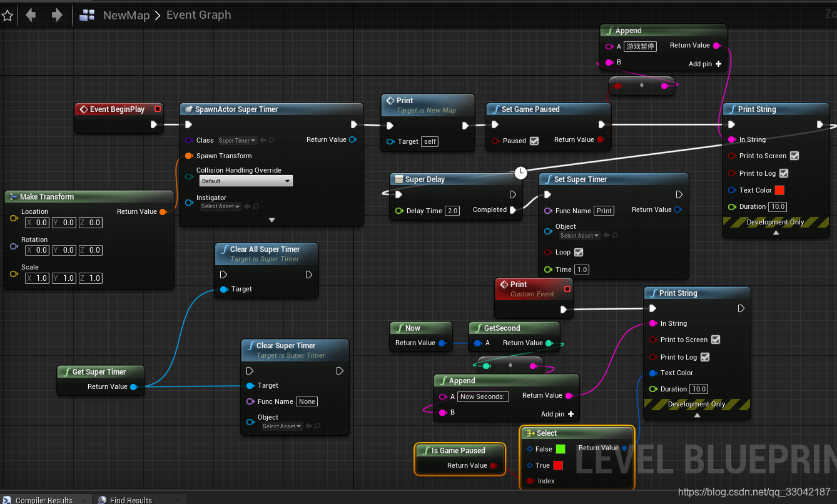Image resolution: width=837 pixels, height=504 pixels.
Task: Open the Collision Handling Override dropdown
Action: point(245,180)
